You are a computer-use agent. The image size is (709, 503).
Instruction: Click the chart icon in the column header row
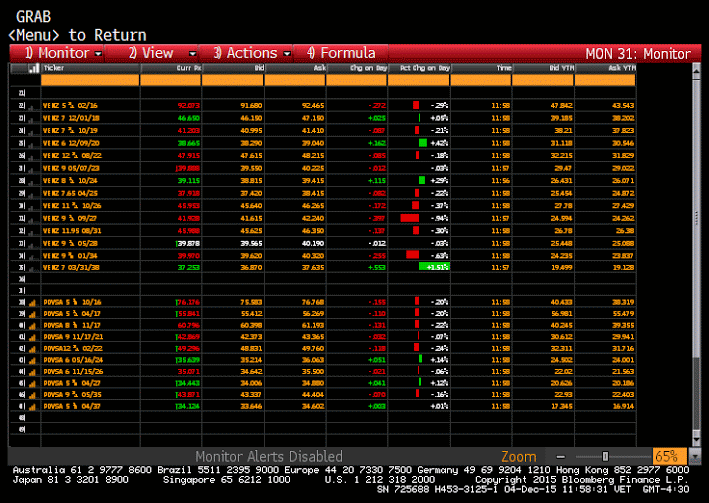(33, 68)
